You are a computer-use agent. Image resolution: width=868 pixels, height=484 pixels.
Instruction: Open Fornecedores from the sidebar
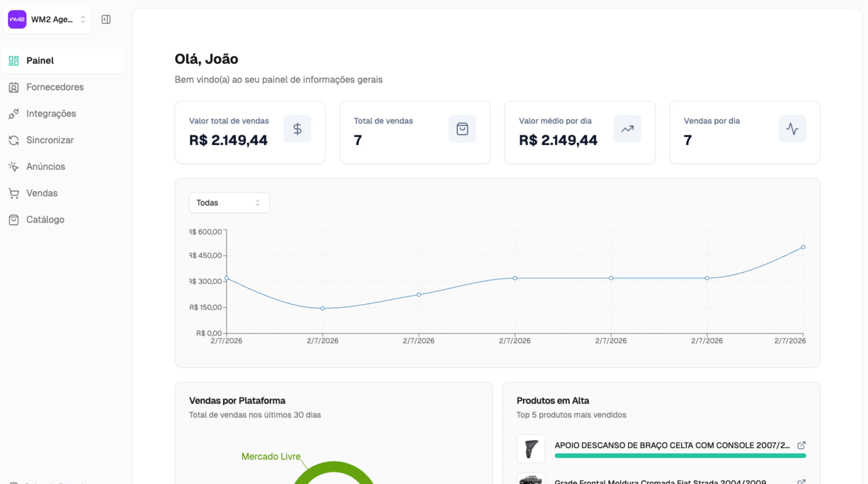[55, 87]
